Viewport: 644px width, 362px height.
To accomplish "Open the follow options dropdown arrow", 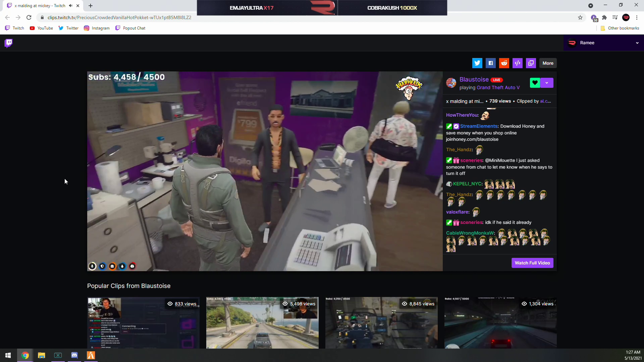I will coord(547,83).
